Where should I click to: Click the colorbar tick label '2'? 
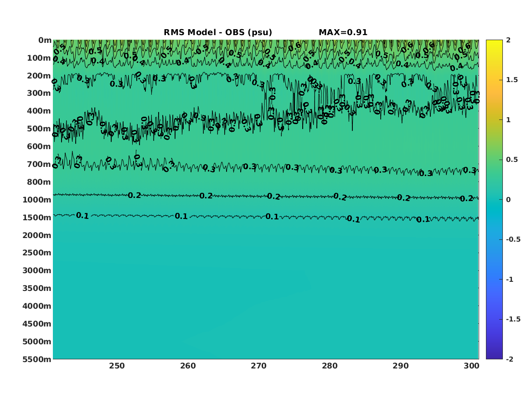tap(508, 40)
